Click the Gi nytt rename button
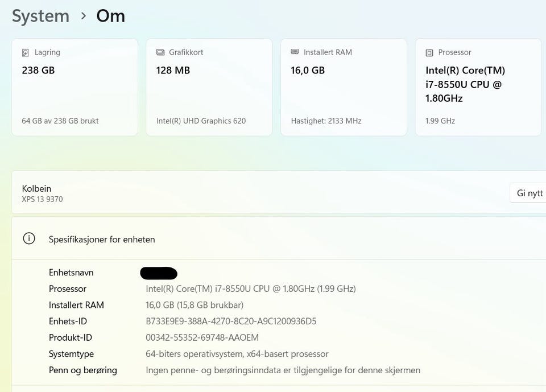The height and width of the screenshot is (392, 546). click(528, 193)
